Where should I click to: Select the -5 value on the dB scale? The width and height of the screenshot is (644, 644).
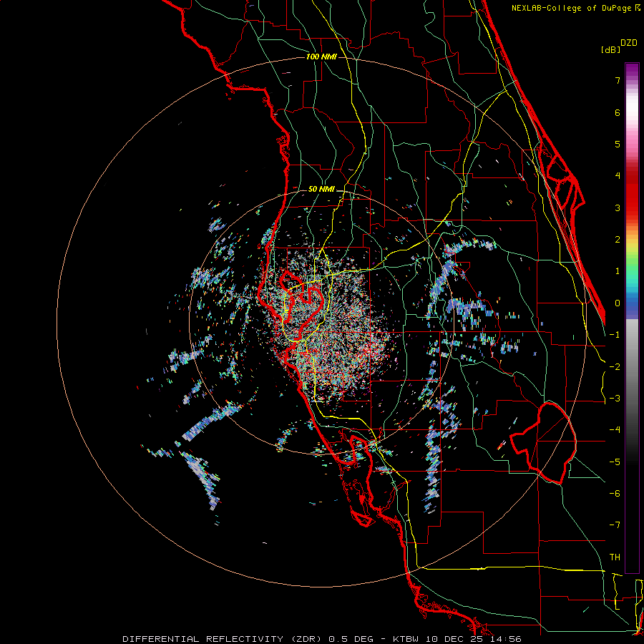click(615, 462)
